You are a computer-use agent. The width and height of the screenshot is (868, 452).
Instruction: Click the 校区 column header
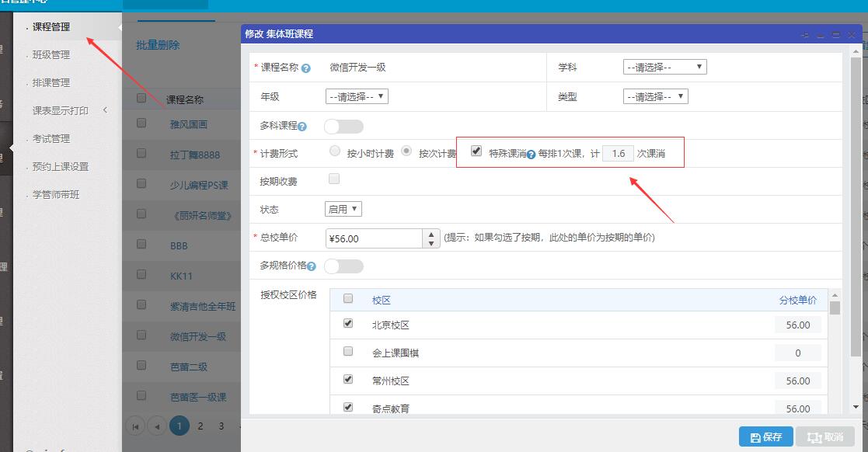[x=382, y=301]
